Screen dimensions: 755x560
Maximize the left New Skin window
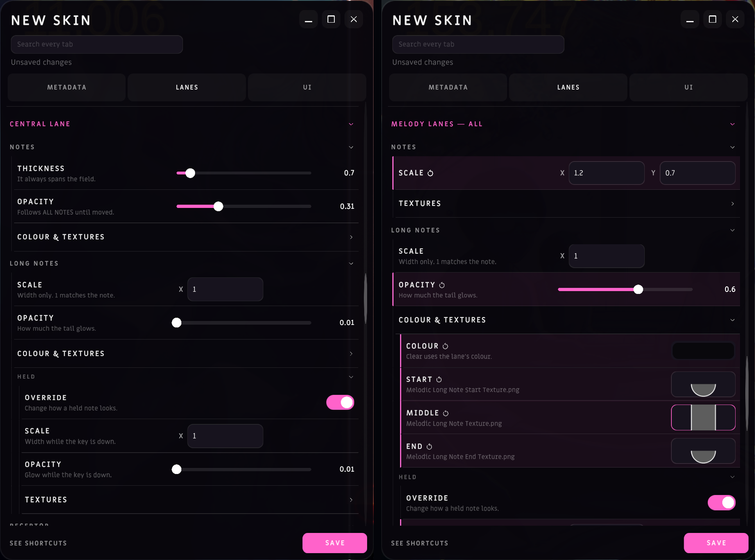tap(331, 19)
